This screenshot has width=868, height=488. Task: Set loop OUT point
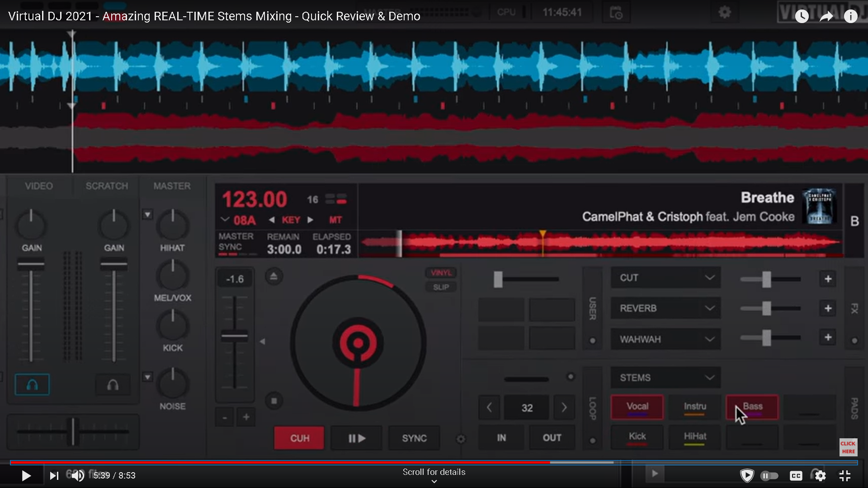pos(552,437)
